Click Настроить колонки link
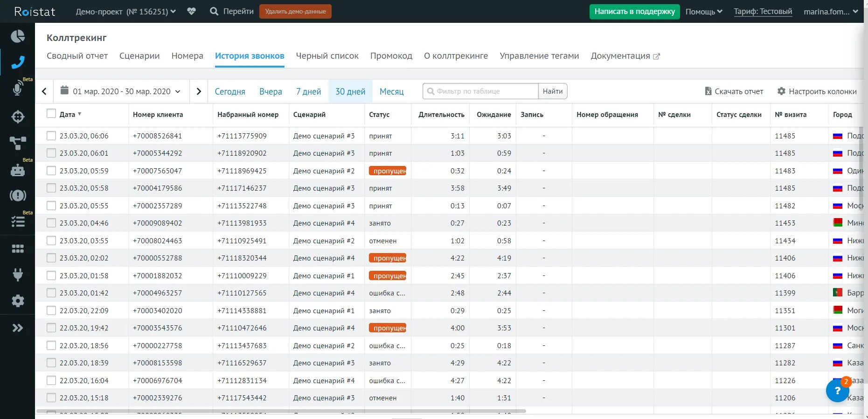This screenshot has width=868, height=419. (817, 91)
